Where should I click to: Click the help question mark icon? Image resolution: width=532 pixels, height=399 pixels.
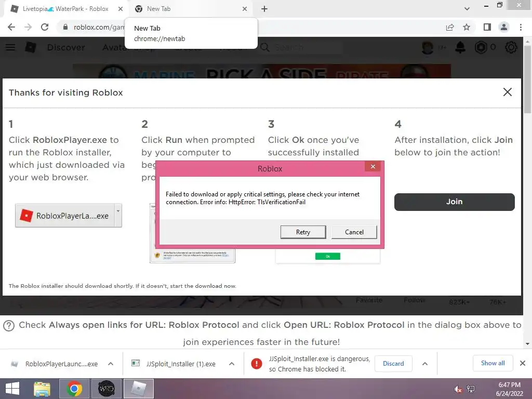pyautogui.click(x=9, y=326)
